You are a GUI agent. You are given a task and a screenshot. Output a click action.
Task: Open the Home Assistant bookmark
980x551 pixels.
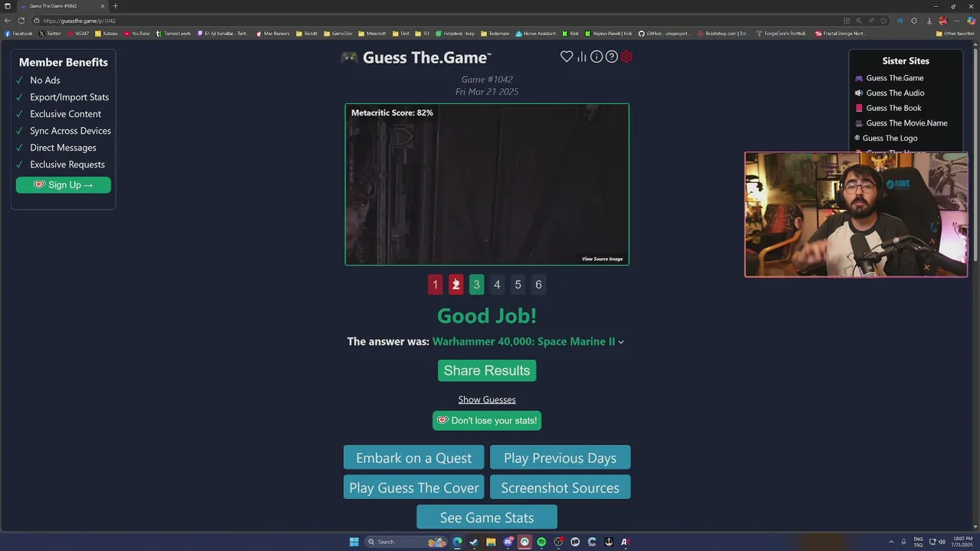pos(536,34)
